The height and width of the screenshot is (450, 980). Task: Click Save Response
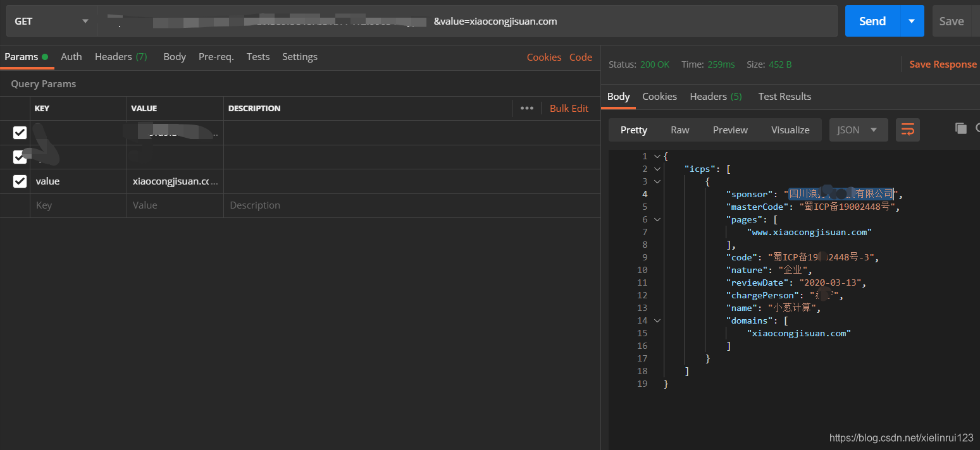click(943, 64)
